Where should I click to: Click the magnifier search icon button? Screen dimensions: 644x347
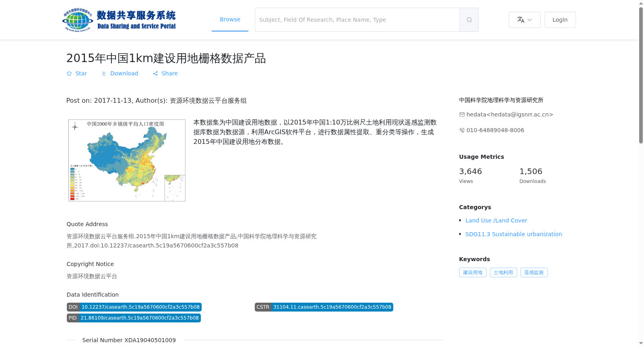pyautogui.click(x=469, y=20)
